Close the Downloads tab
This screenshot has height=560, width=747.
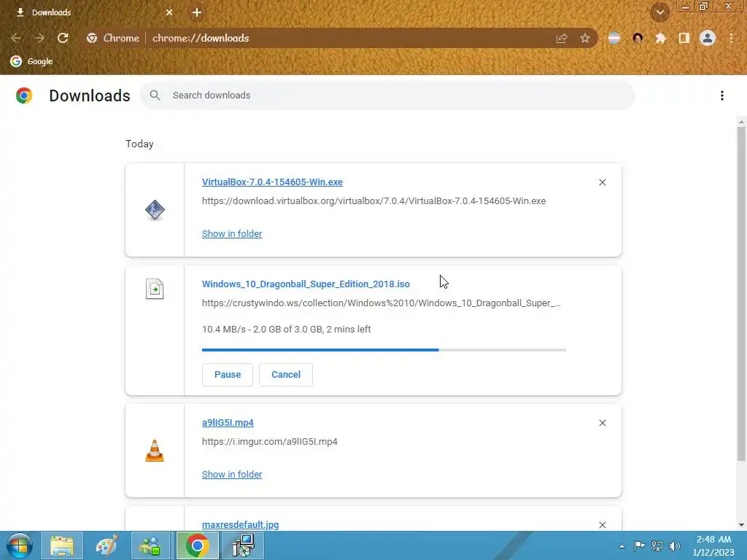tap(169, 12)
